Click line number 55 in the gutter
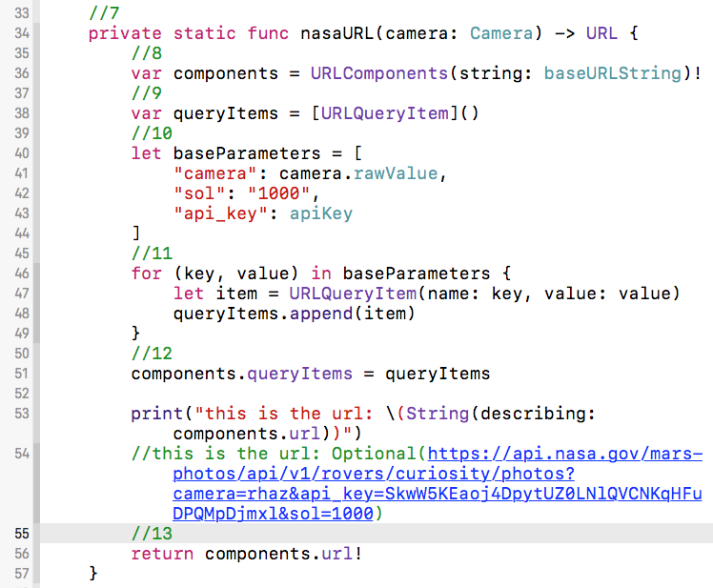Image resolution: width=713 pixels, height=588 pixels. point(22,534)
